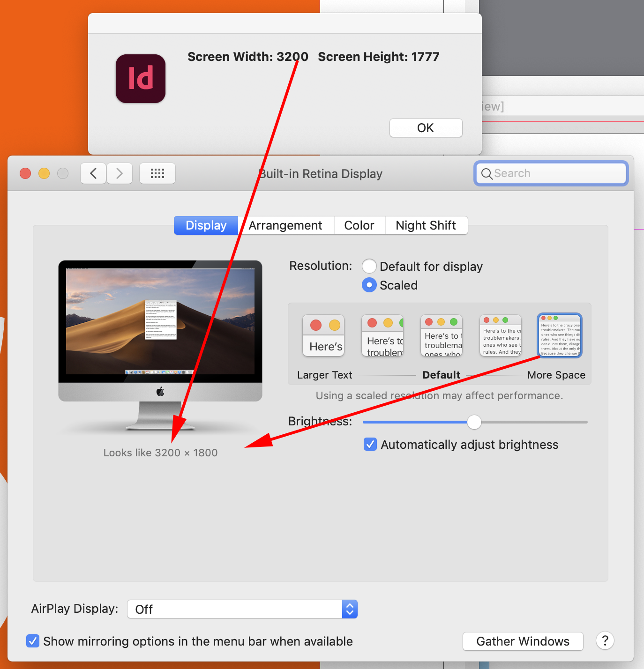This screenshot has width=644, height=669.
Task: Click the OK button in the dialog
Action: [426, 127]
